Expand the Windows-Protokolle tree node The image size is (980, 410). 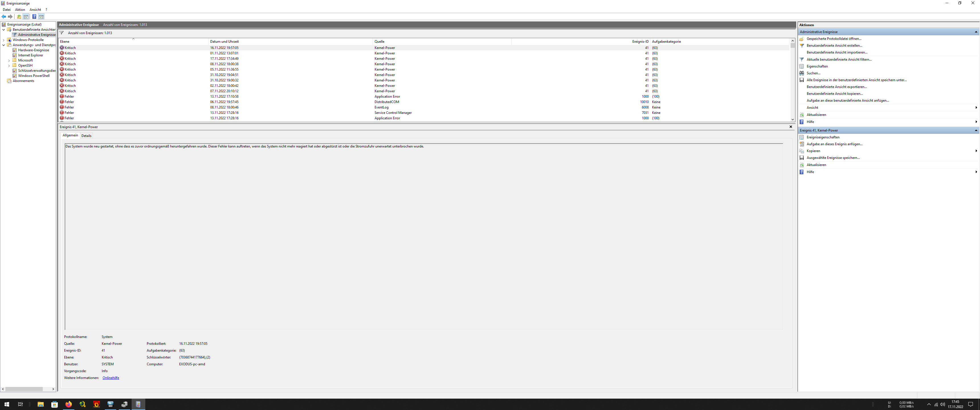coord(4,40)
